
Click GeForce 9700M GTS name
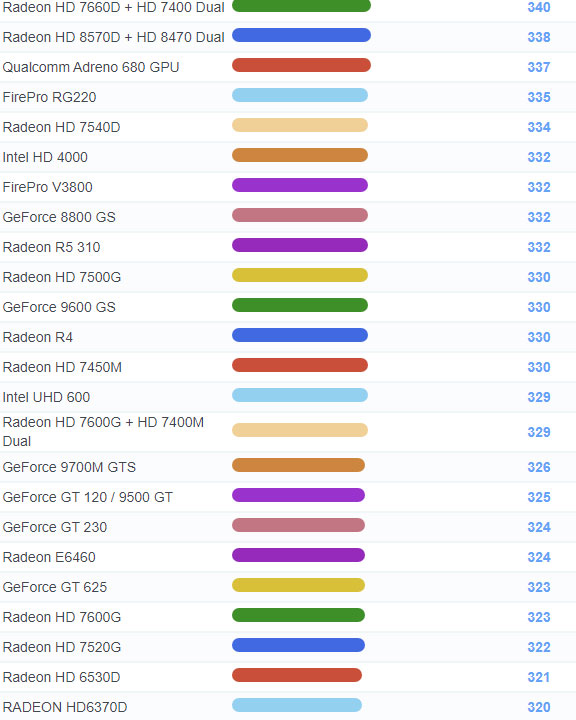pyautogui.click(x=69, y=467)
